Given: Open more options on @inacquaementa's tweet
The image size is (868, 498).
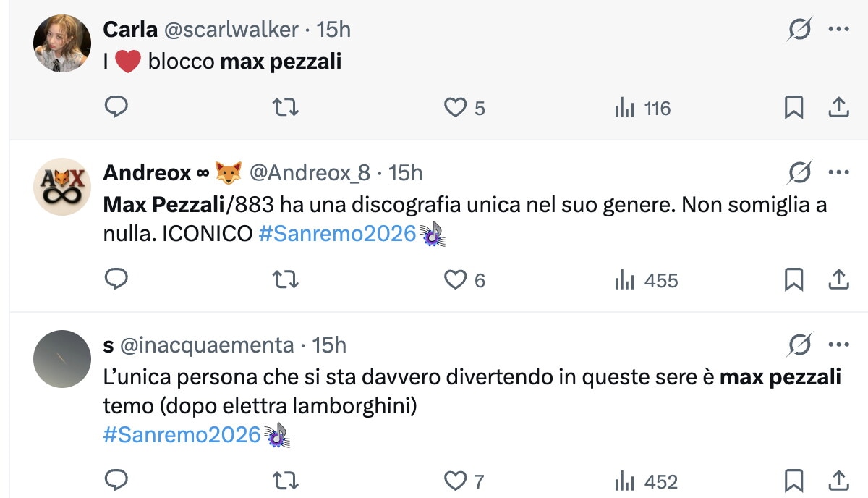Looking at the screenshot, I should coord(838,345).
